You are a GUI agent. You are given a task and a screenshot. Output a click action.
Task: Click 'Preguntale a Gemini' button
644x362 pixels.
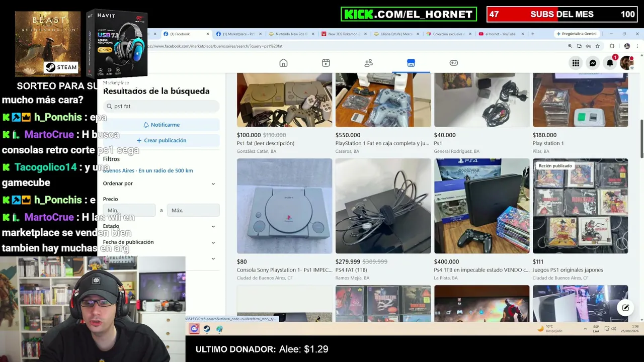(577, 34)
